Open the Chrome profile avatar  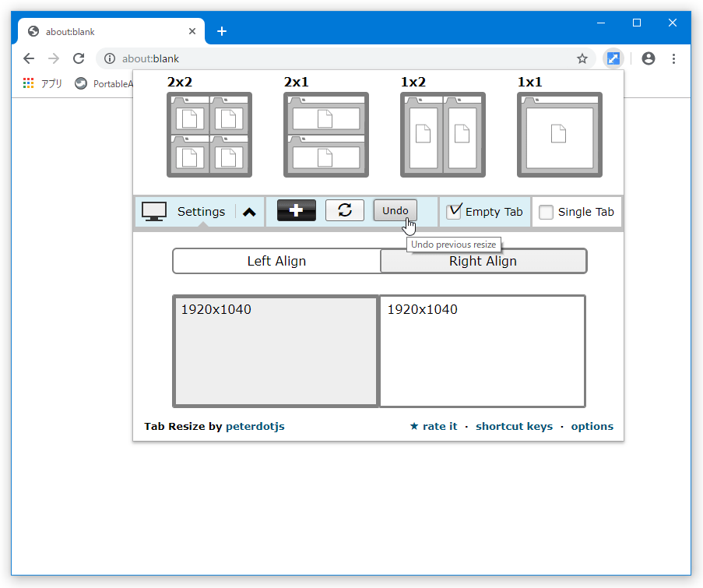tap(649, 58)
